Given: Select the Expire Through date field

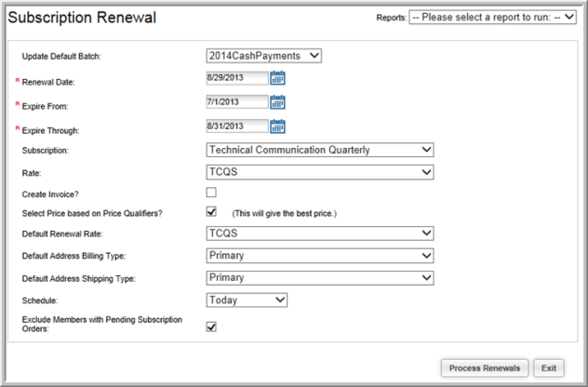Looking at the screenshot, I should pos(237,127).
